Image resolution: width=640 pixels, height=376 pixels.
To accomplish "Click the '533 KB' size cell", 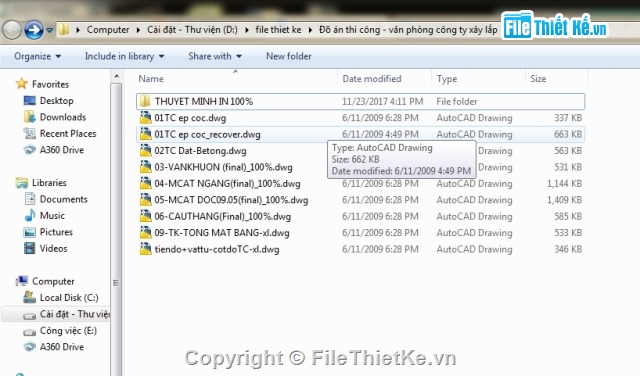I will (x=568, y=232).
